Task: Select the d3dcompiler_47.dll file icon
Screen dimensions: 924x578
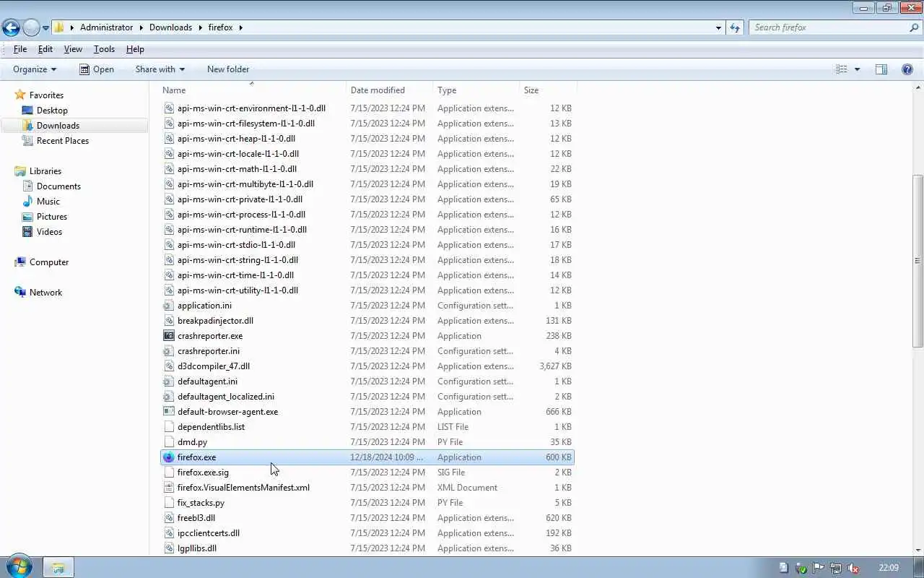Action: [x=169, y=366]
